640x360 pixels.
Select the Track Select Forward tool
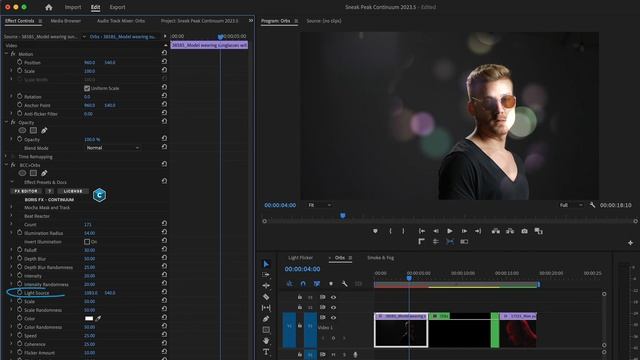point(266,275)
